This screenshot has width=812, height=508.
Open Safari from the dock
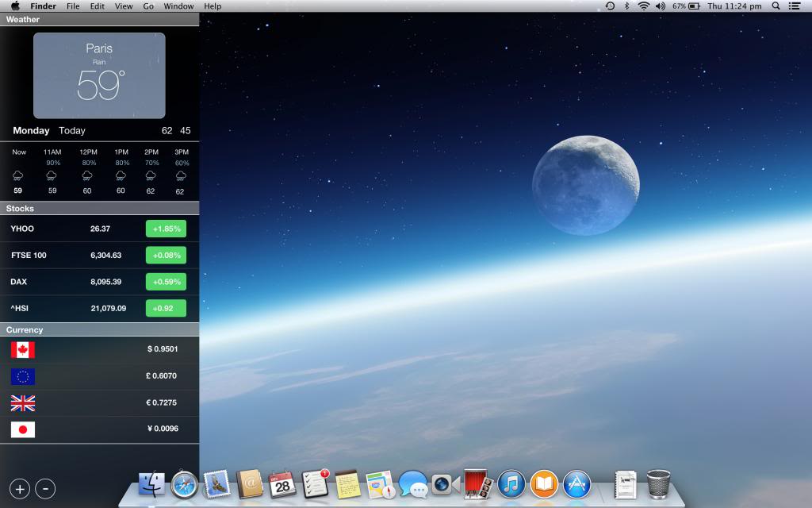click(184, 483)
